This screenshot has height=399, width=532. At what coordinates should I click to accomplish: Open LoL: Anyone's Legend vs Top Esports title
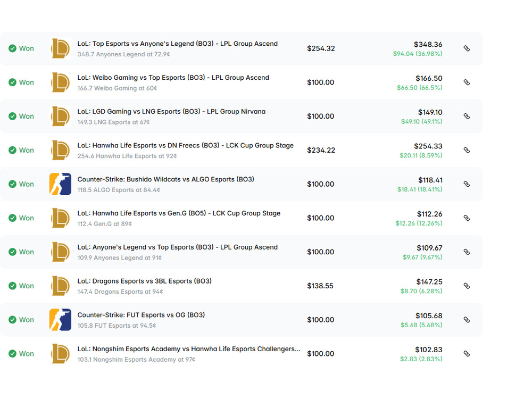178,247
